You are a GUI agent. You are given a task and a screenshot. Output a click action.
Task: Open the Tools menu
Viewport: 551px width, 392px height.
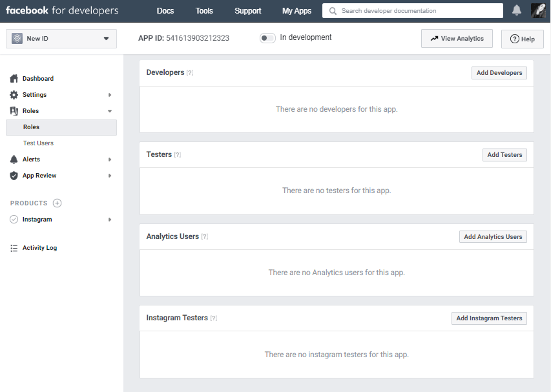(204, 11)
